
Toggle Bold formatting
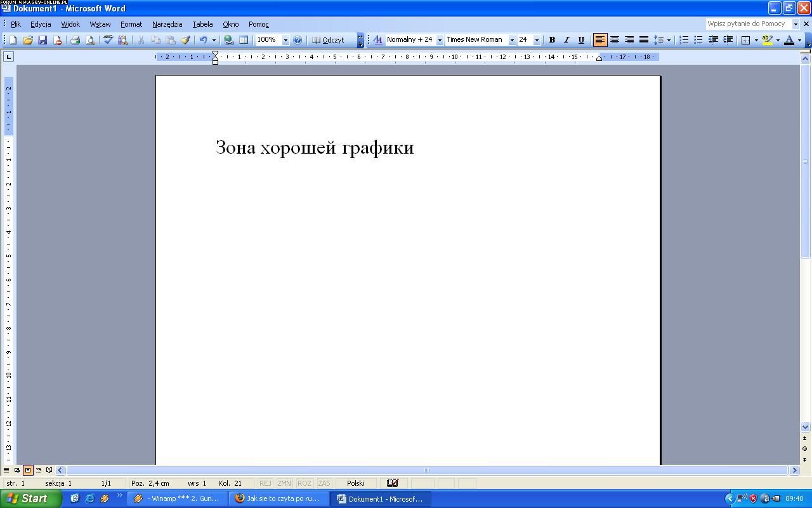[x=552, y=40]
